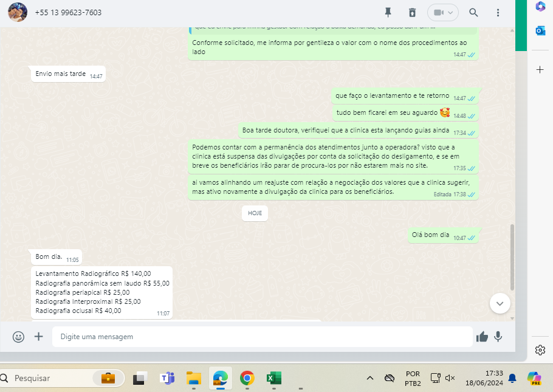Open network status tray icon

tap(436, 378)
